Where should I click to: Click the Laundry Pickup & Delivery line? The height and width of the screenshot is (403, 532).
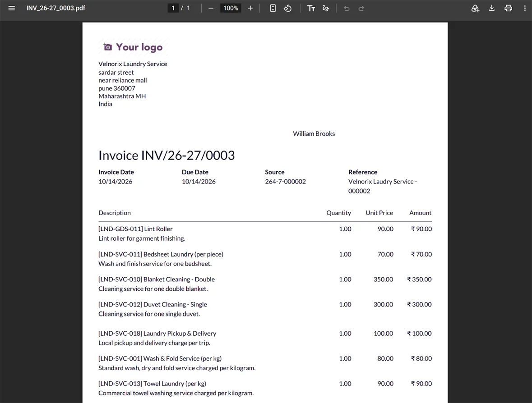(157, 333)
